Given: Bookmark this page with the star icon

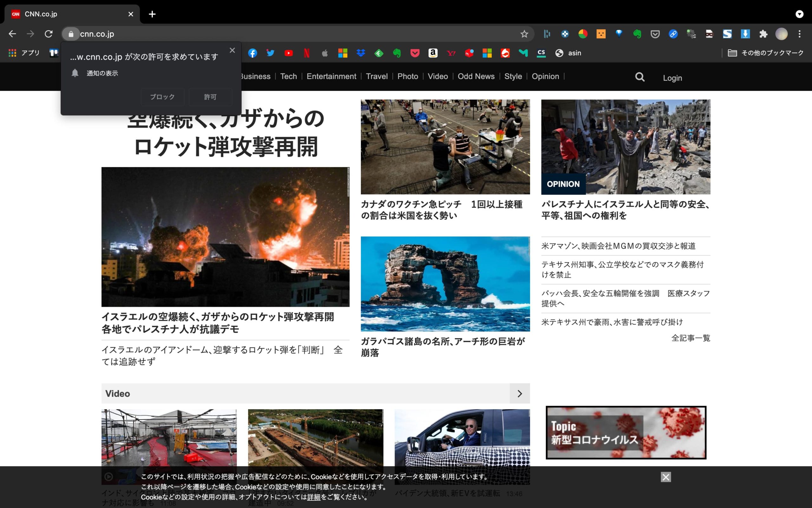Looking at the screenshot, I should click(524, 34).
